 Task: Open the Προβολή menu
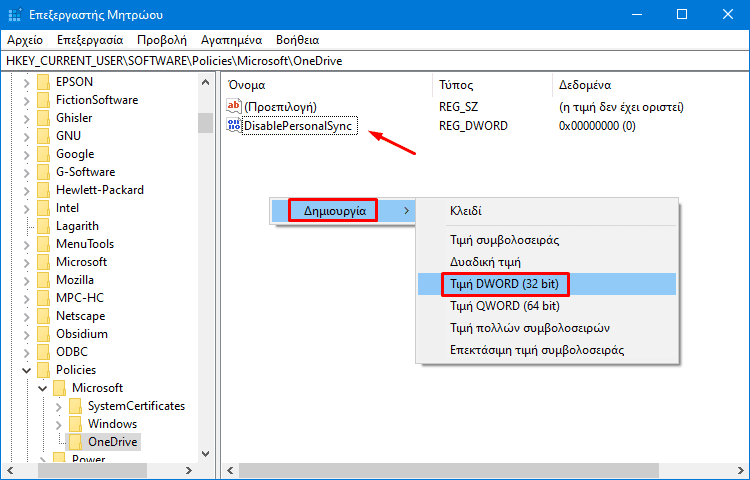tap(162, 40)
